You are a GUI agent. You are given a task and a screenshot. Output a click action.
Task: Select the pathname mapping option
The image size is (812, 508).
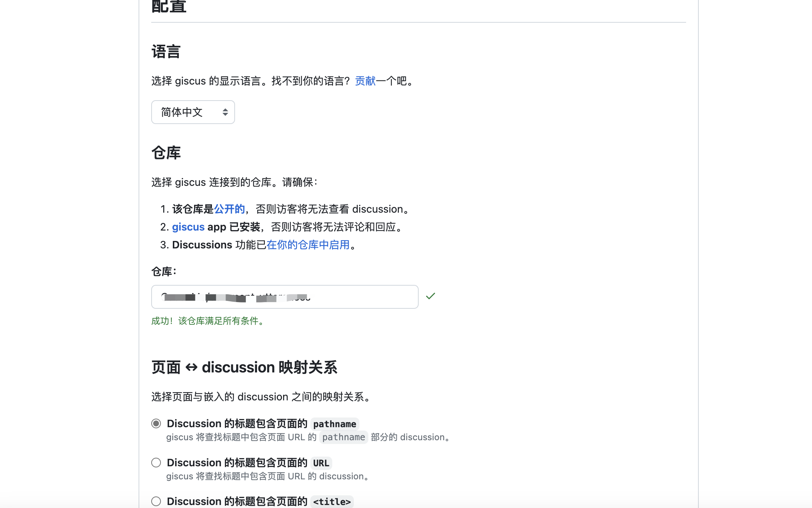tap(156, 423)
